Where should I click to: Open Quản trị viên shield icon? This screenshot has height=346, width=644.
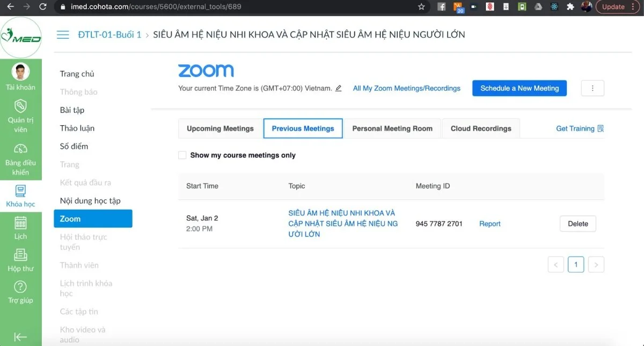coord(20,105)
